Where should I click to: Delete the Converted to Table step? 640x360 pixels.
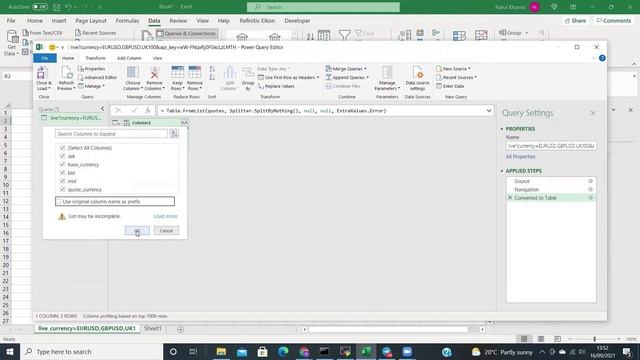[x=510, y=198]
